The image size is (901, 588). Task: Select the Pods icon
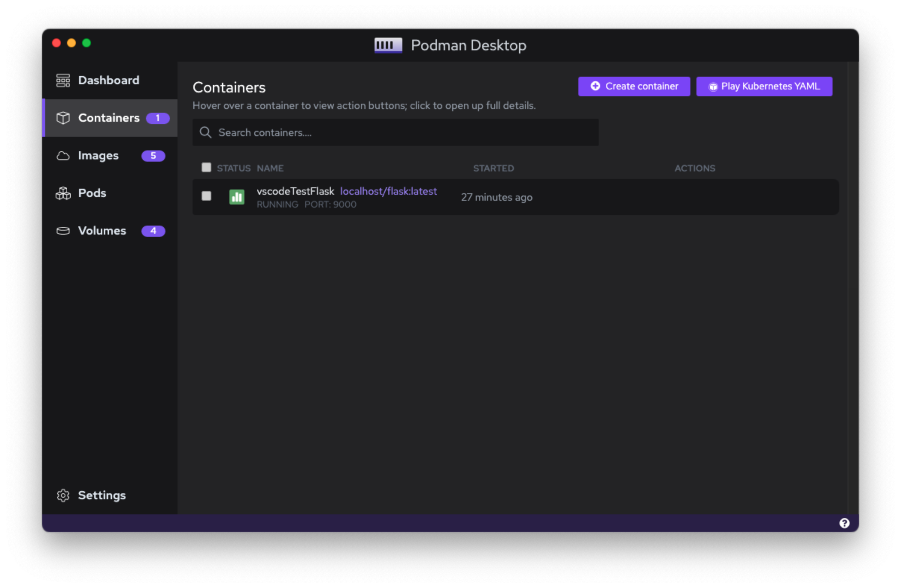click(x=63, y=193)
